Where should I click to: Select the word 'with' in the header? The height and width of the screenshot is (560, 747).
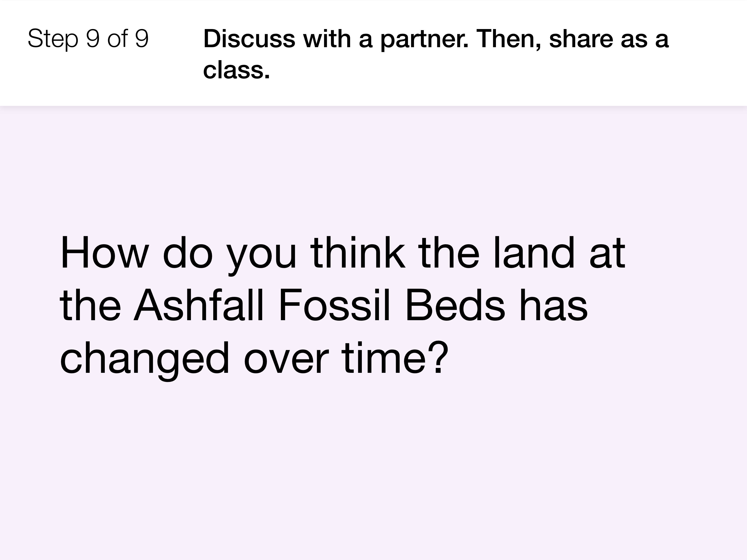327,38
